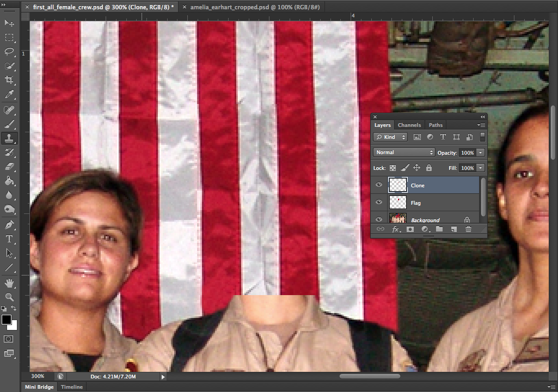
Task: Open the Normal blend mode dropdown
Action: tap(404, 152)
